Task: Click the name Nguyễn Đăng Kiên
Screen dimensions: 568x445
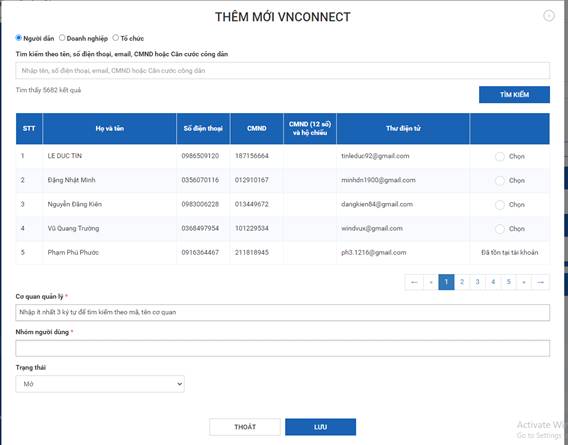Action: (75, 204)
